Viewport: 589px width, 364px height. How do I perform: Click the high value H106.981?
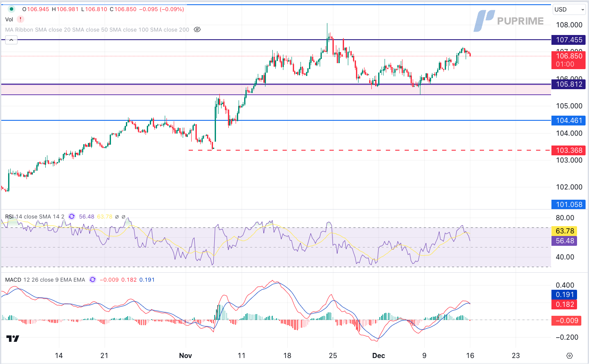tap(65, 9)
